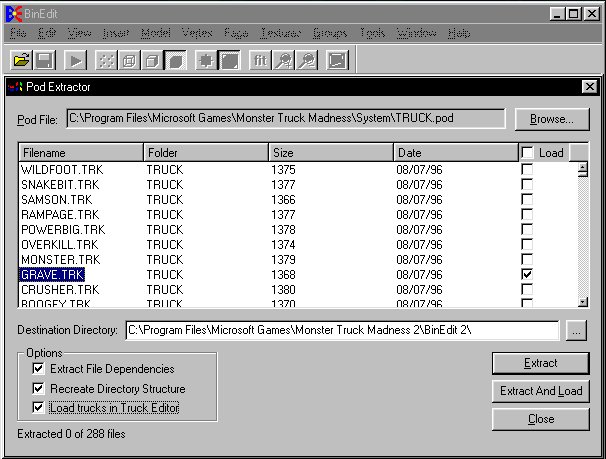Image resolution: width=606 pixels, height=459 pixels.
Task: Sort list by Filename column header
Action: (81, 153)
